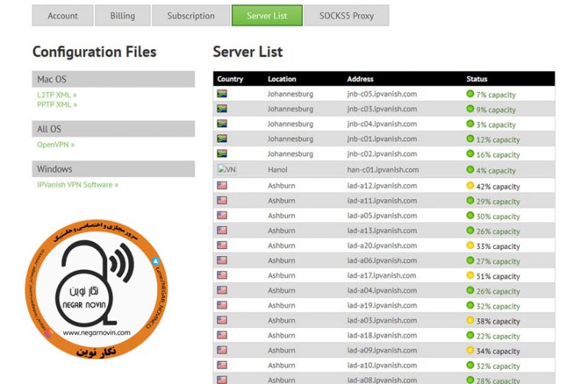Click US flag in iad-a17 row
This screenshot has height=384, width=588.
(222, 275)
